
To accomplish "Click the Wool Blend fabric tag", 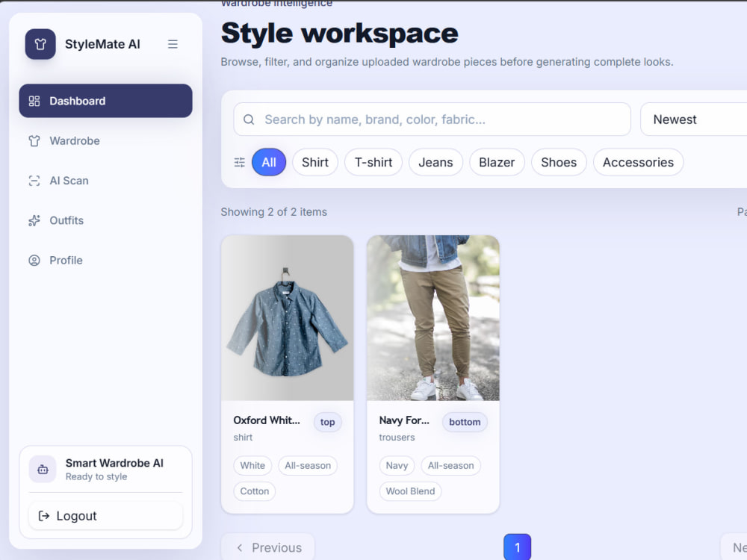I will pos(410,491).
